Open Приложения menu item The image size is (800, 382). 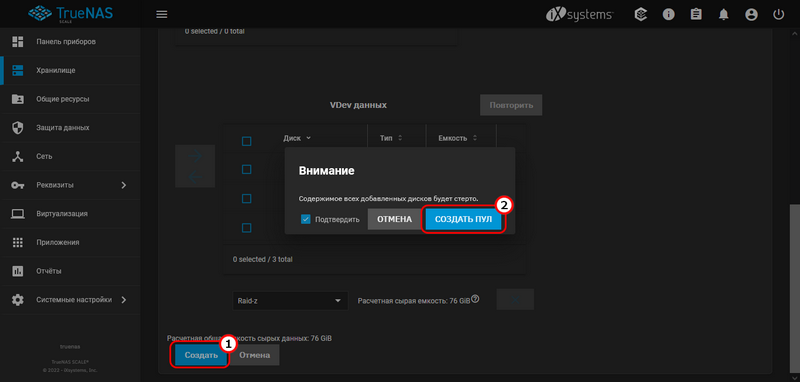(x=70, y=242)
